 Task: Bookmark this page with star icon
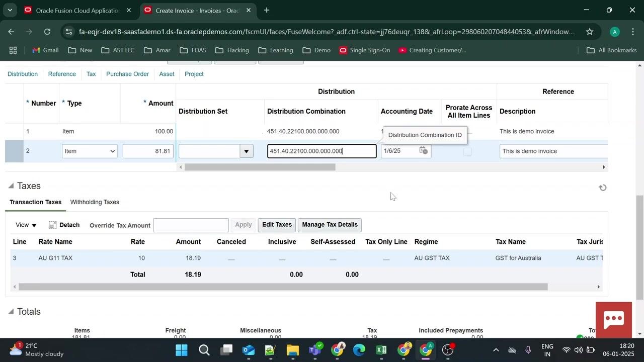click(x=589, y=32)
